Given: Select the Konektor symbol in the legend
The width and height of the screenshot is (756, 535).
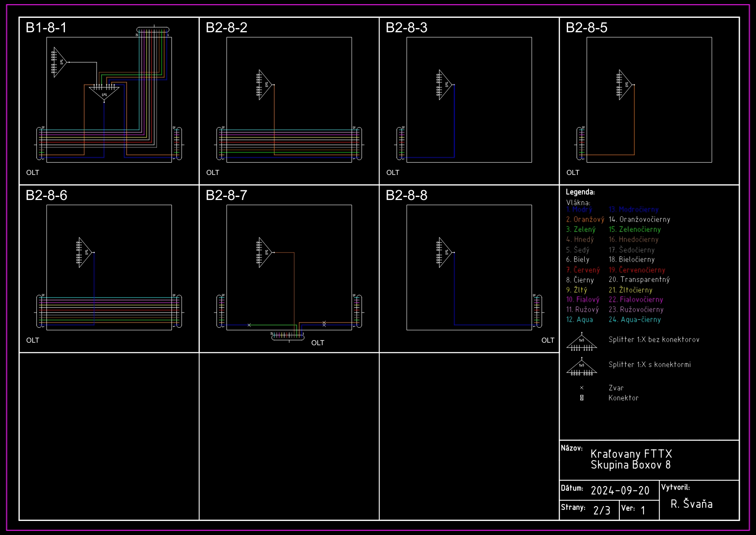Looking at the screenshot, I should 582,398.
